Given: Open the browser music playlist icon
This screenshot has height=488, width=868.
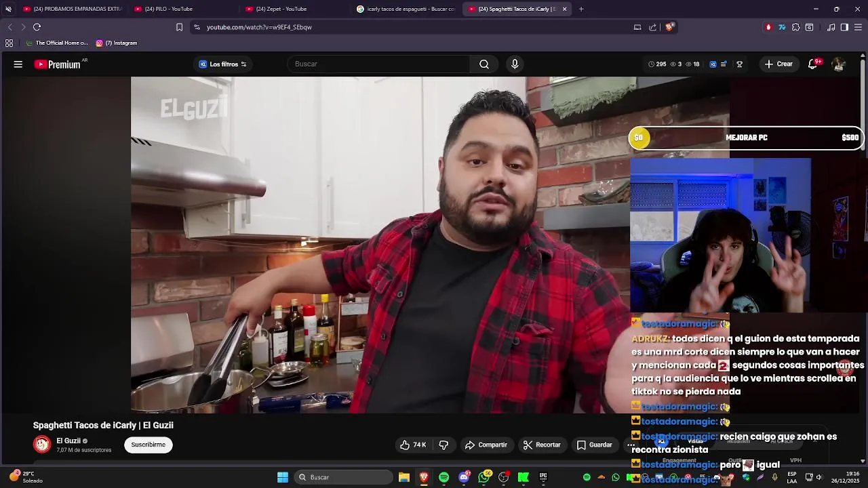Looking at the screenshot, I should pyautogui.click(x=831, y=27).
